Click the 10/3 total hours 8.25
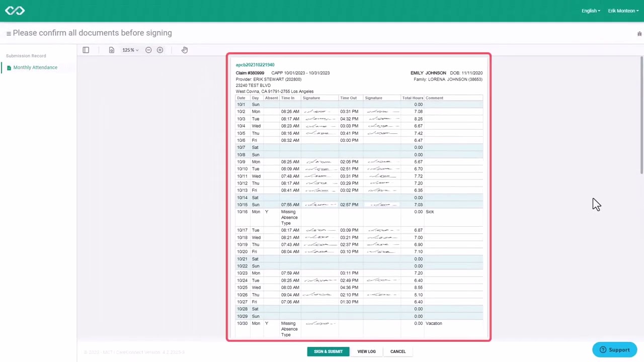Image resolution: width=644 pixels, height=362 pixels. click(x=418, y=119)
